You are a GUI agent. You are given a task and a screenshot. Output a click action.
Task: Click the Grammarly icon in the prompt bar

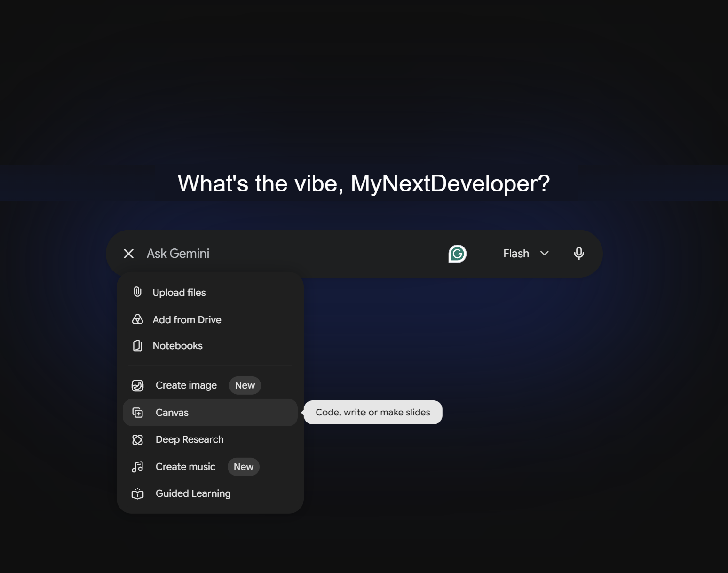pos(457,254)
